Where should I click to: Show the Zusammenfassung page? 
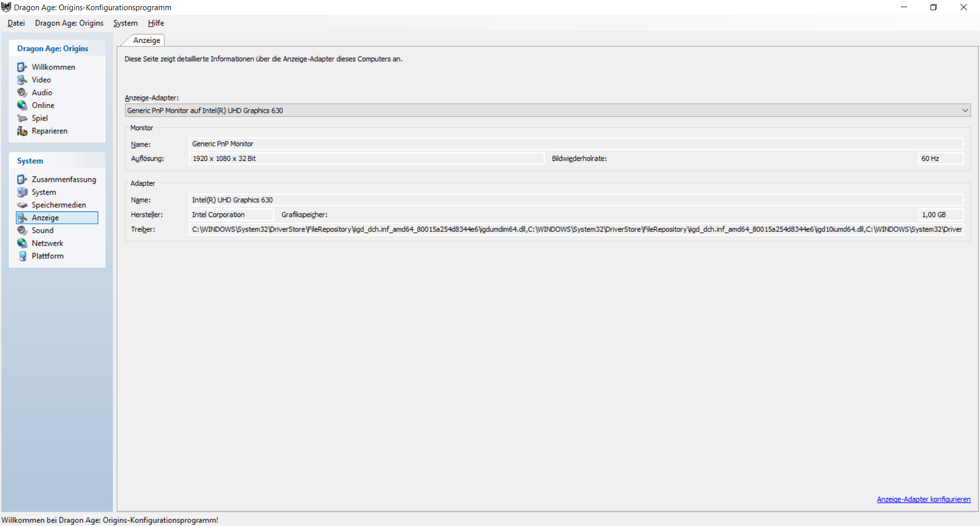[x=64, y=179]
